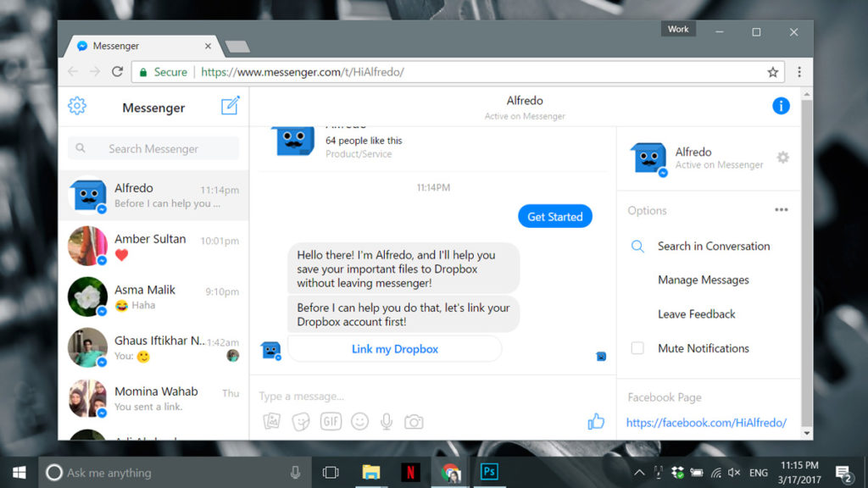This screenshot has height=488, width=868.
Task: Open the GIF picker
Action: tap(331, 422)
